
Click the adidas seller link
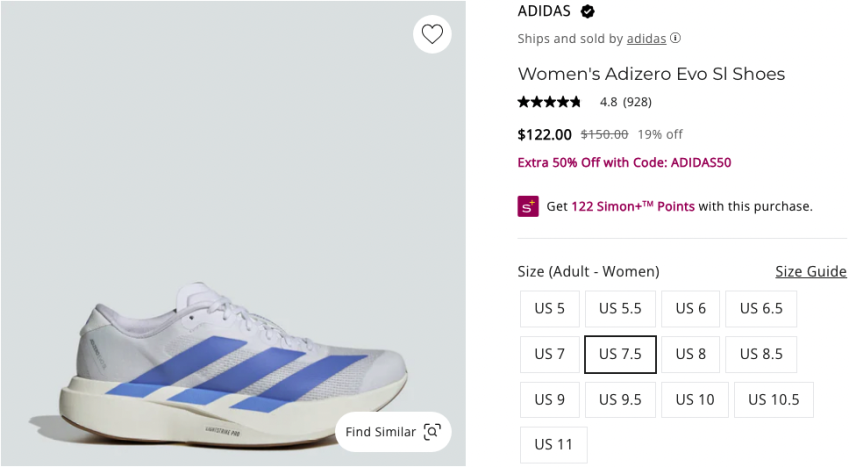(x=646, y=39)
